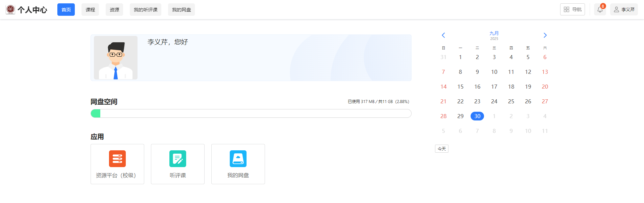
Task: Click the 网盘空间 usage progress bar
Action: tap(251, 113)
